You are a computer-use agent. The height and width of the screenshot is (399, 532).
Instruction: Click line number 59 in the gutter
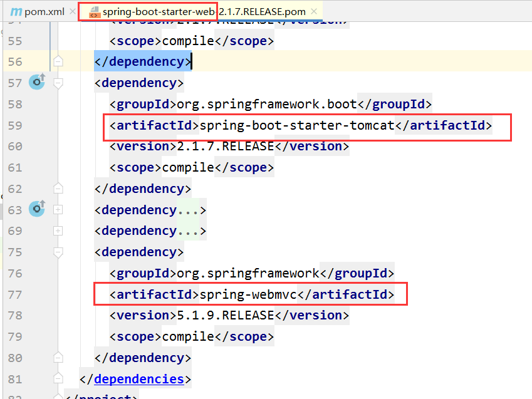[15, 125]
